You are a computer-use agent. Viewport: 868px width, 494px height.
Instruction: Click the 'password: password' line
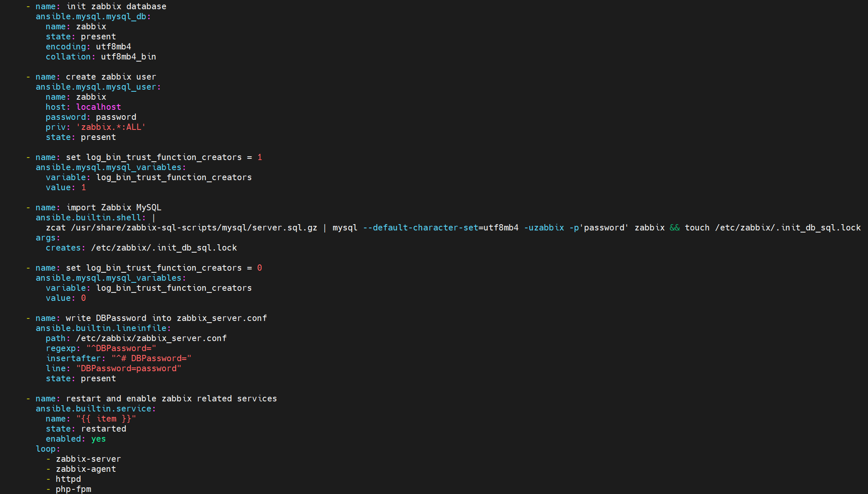[x=91, y=117]
